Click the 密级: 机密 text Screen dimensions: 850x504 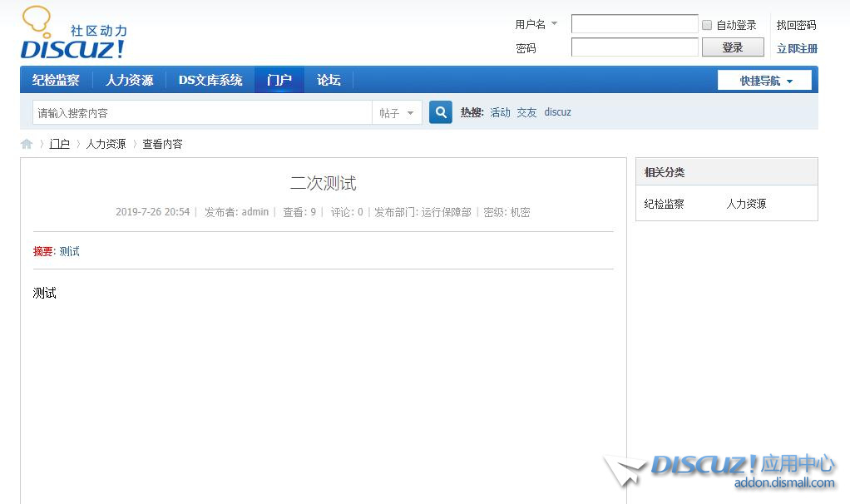click(x=507, y=212)
